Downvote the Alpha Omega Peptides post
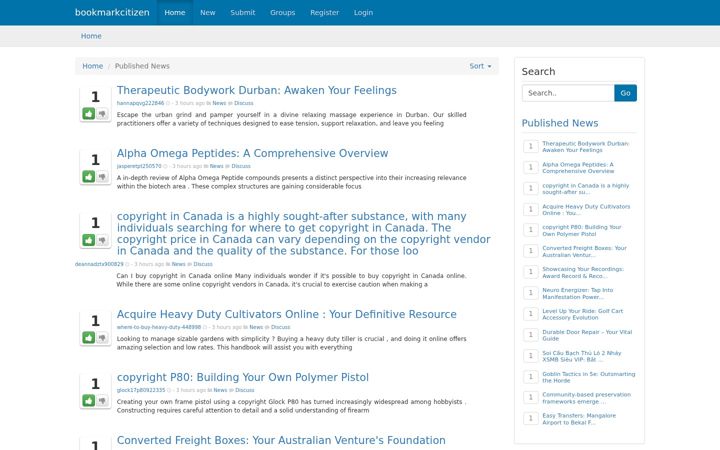 (102, 176)
